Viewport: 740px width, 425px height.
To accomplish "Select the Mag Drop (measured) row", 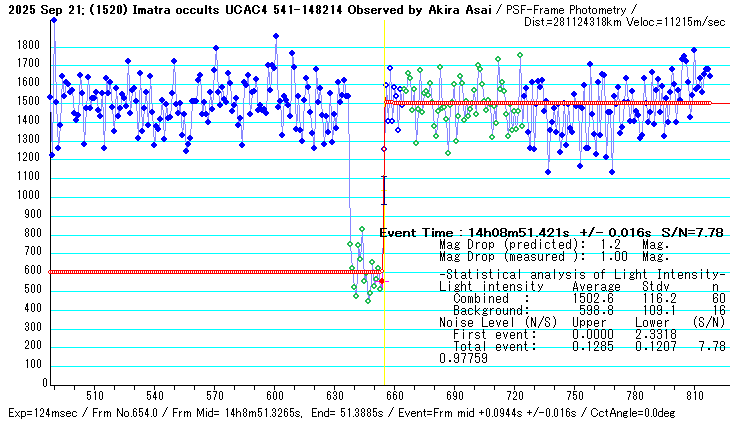I will (x=554, y=256).
